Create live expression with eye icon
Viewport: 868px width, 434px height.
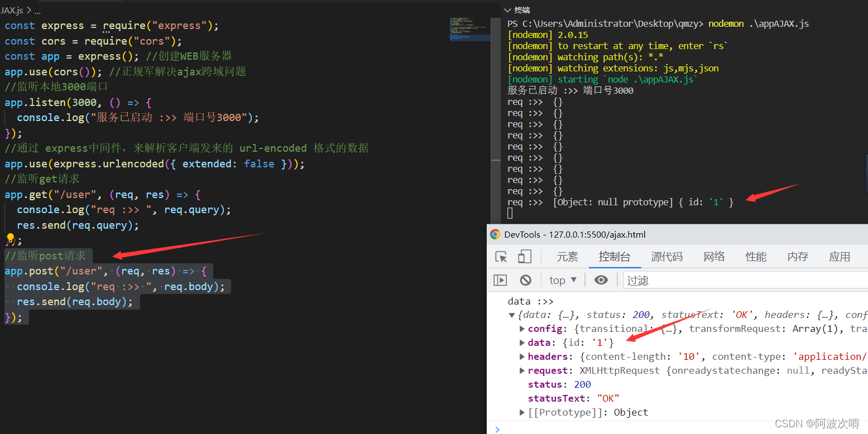point(601,280)
